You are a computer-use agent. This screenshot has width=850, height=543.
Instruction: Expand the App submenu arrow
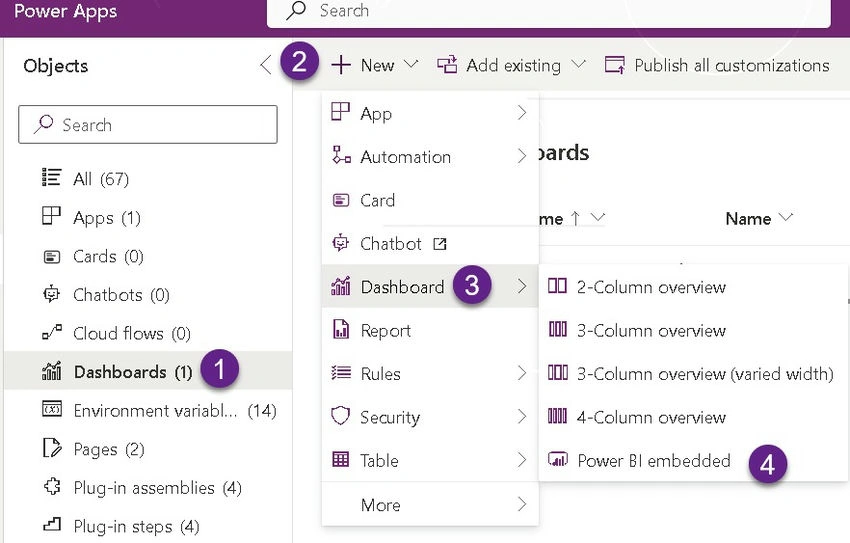click(521, 113)
